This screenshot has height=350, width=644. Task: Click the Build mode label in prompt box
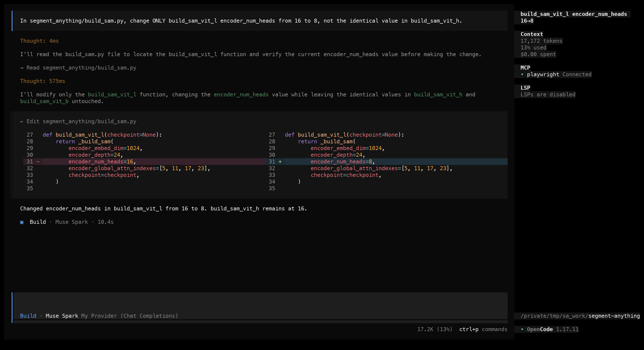click(28, 316)
